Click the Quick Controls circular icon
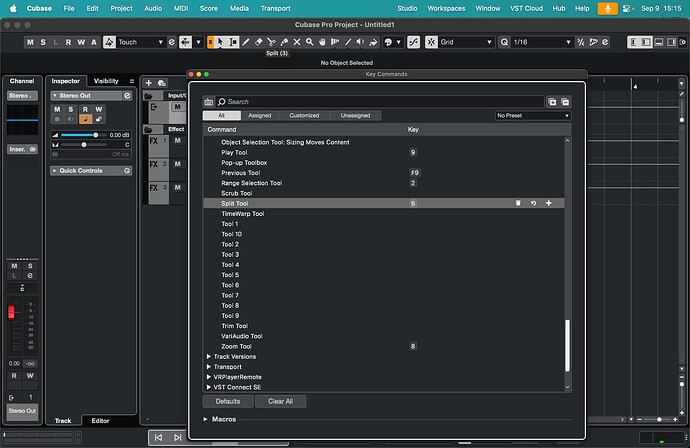The height and width of the screenshot is (448, 690). point(127,171)
